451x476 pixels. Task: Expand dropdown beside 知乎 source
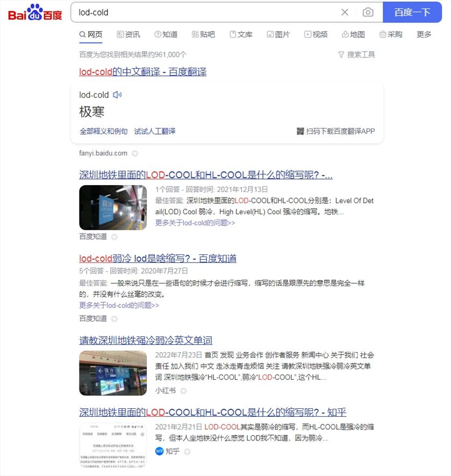(187, 452)
